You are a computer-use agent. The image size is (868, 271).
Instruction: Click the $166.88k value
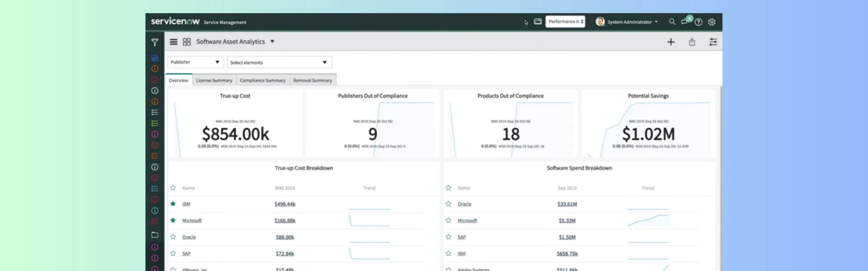click(x=285, y=221)
